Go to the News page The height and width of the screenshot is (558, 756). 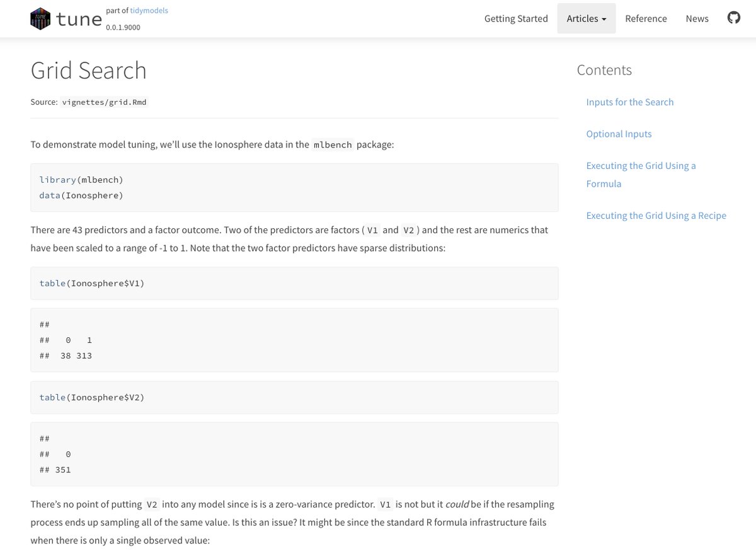[x=697, y=18]
